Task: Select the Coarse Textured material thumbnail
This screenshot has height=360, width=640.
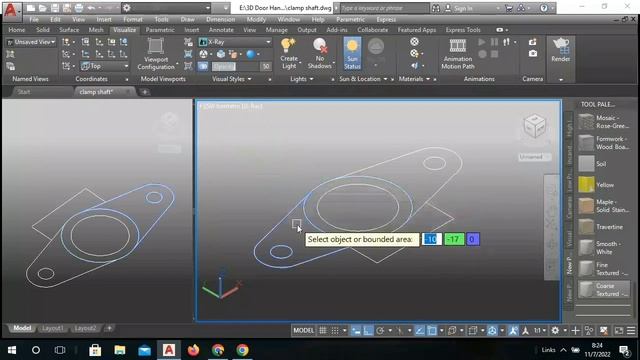Action: click(x=586, y=289)
